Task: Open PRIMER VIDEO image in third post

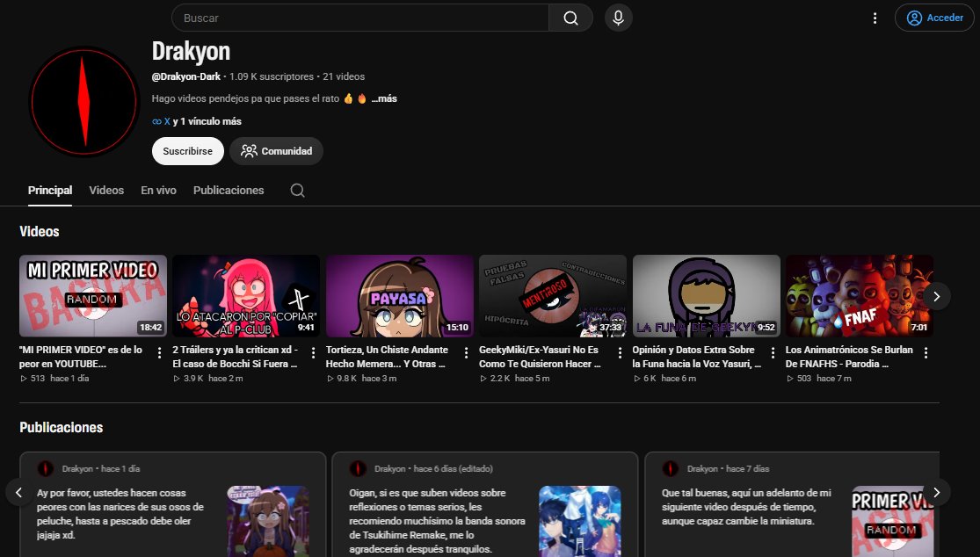Action: 893,521
